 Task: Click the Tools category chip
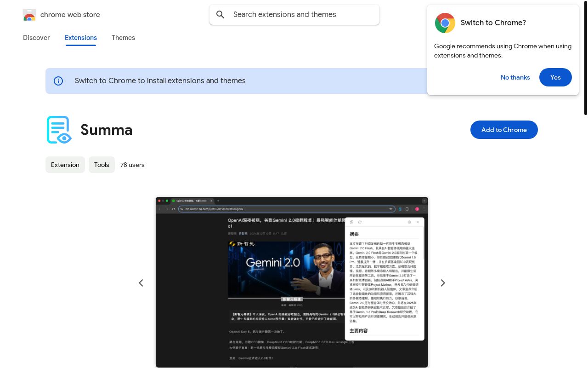point(102,165)
